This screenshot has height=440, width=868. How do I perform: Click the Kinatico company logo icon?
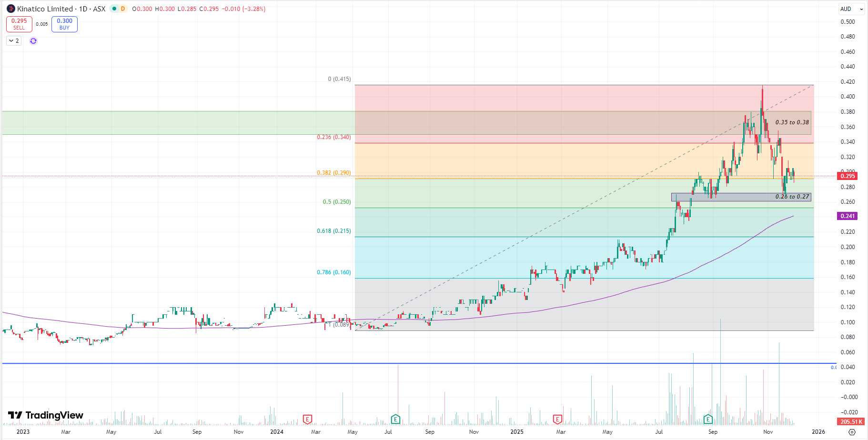point(11,9)
